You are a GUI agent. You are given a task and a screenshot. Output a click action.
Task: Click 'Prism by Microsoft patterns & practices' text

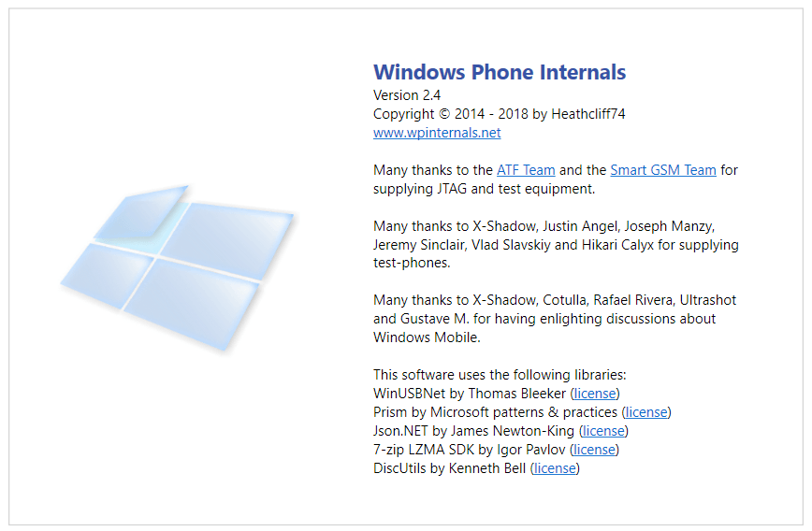[x=495, y=412]
